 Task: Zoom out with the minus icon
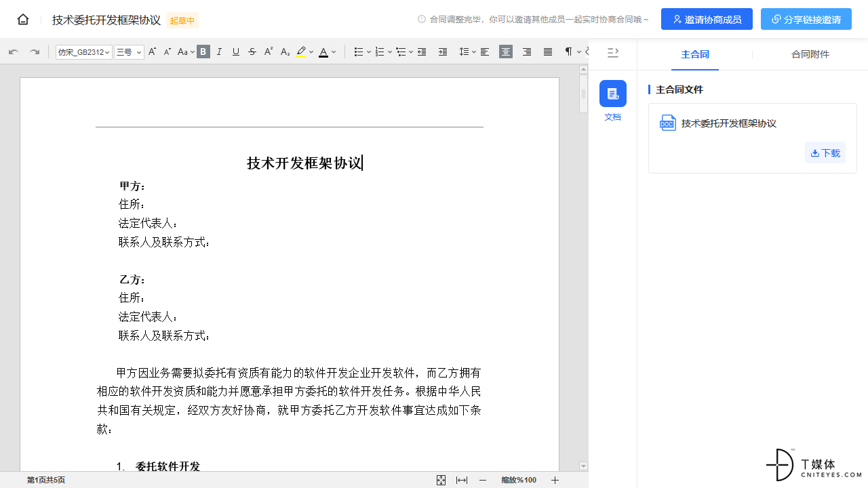tap(483, 480)
